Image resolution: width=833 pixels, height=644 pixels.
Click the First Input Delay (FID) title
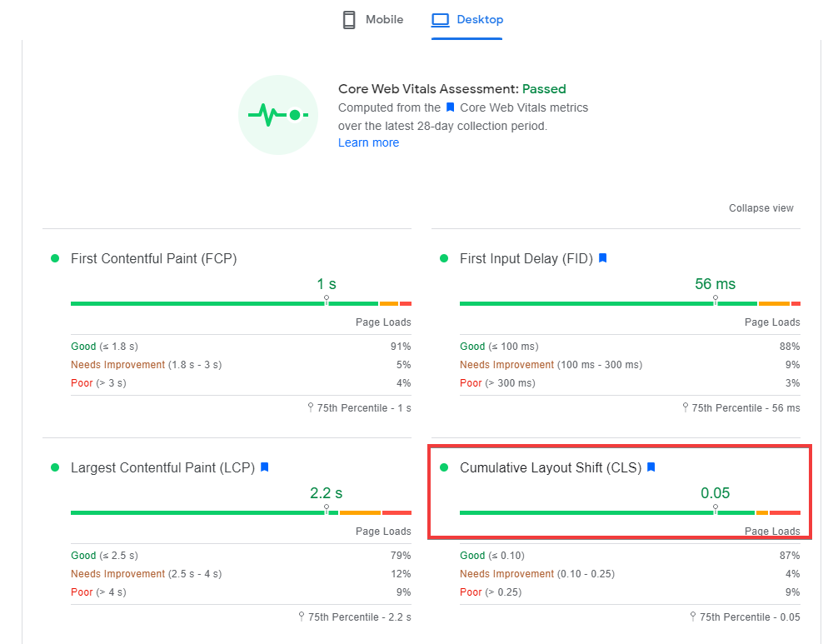tap(526, 258)
